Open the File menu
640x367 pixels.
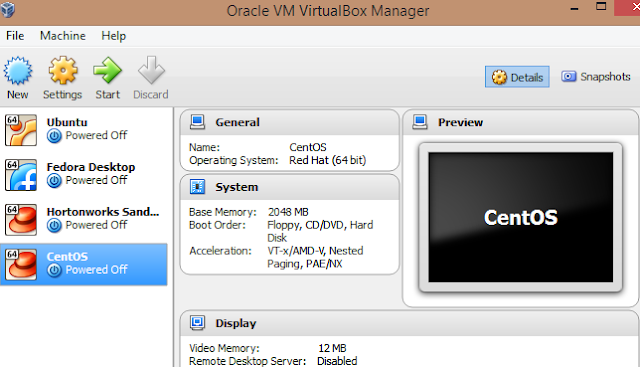(15, 36)
